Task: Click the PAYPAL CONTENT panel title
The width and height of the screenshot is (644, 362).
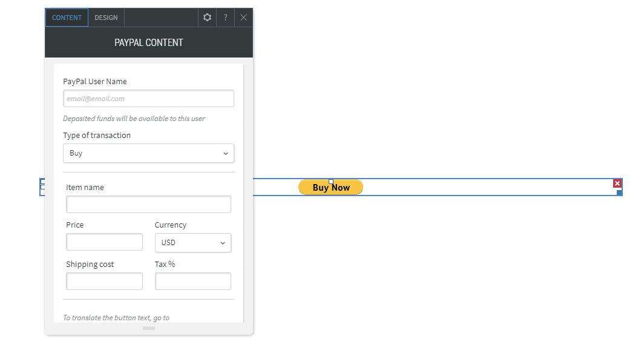Action: point(149,43)
